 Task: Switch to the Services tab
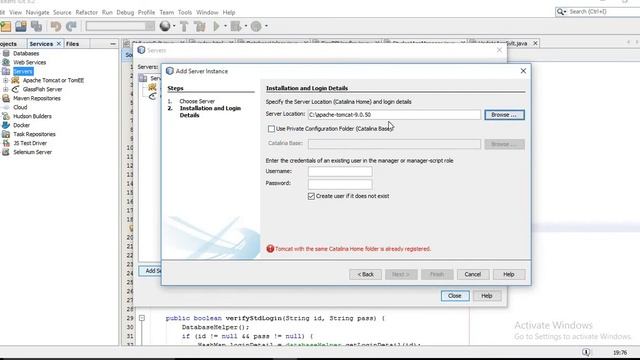pyautogui.click(x=41, y=44)
